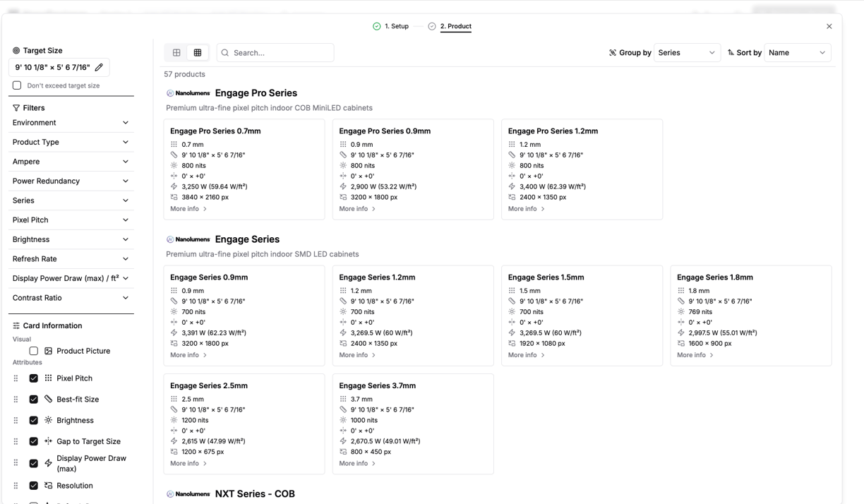This screenshot has width=864, height=504.
Task: Switch to the large grid view icon
Action: (x=176, y=53)
